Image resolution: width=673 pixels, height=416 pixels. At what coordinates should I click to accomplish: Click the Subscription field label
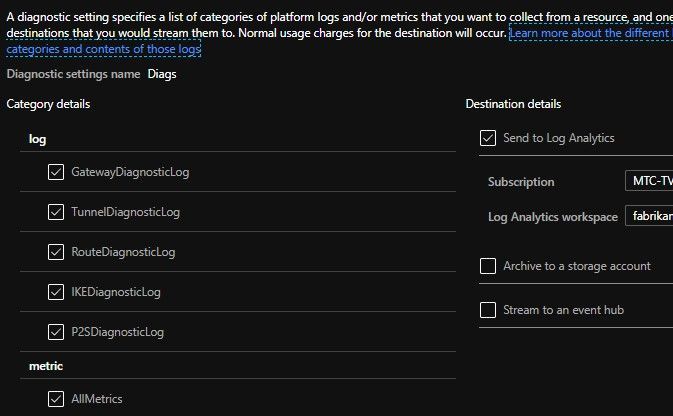click(x=521, y=183)
